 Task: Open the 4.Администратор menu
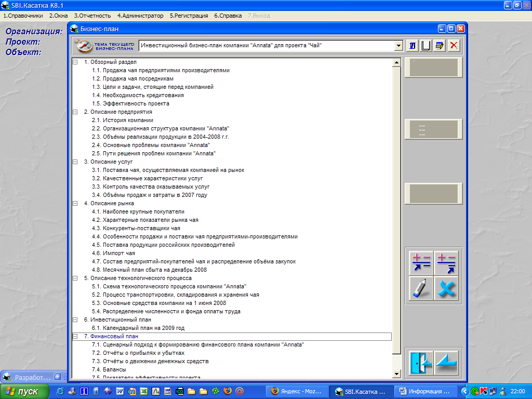pyautogui.click(x=140, y=16)
